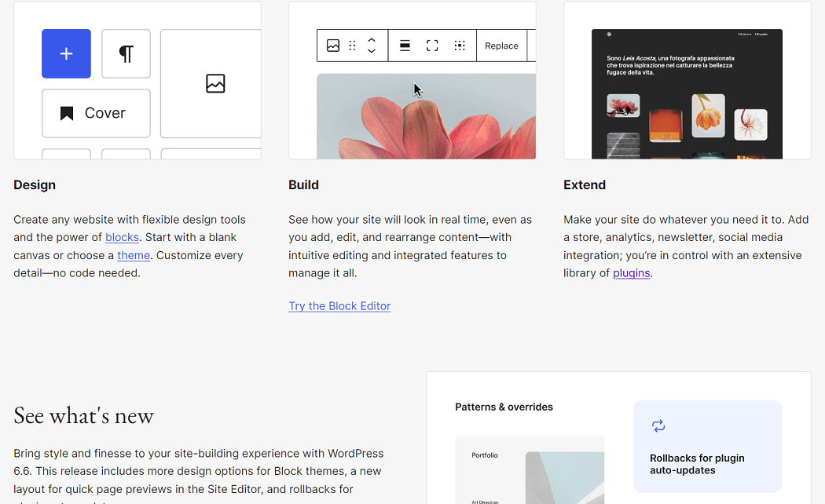Image resolution: width=825 pixels, height=504 pixels.
Task: Click the blocks hyperlink in Design text
Action: click(x=122, y=237)
